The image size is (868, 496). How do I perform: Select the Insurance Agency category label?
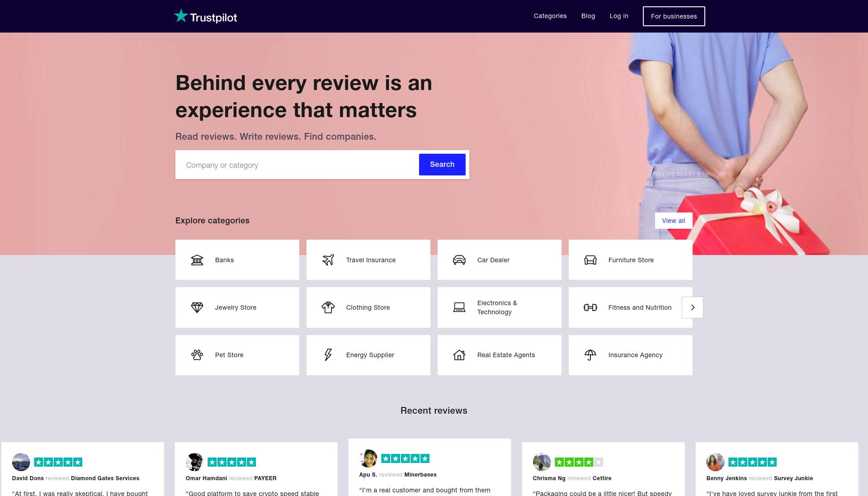click(635, 355)
